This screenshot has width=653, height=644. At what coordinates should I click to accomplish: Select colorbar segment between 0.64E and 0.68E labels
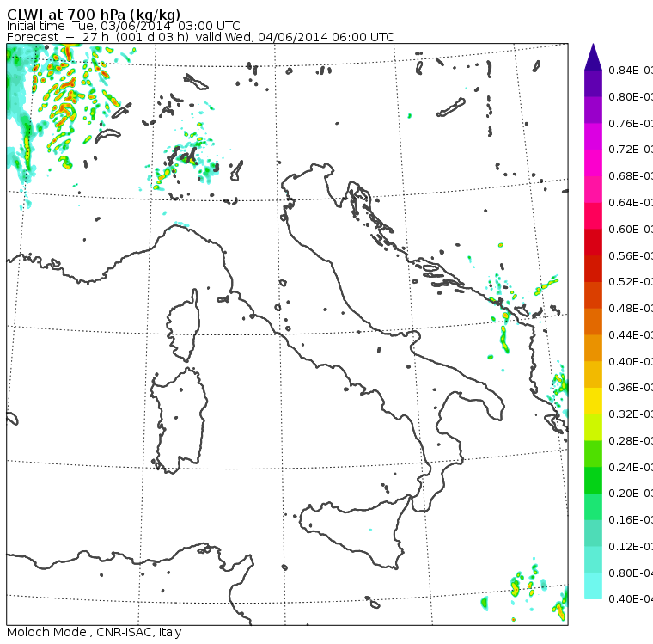(x=593, y=189)
